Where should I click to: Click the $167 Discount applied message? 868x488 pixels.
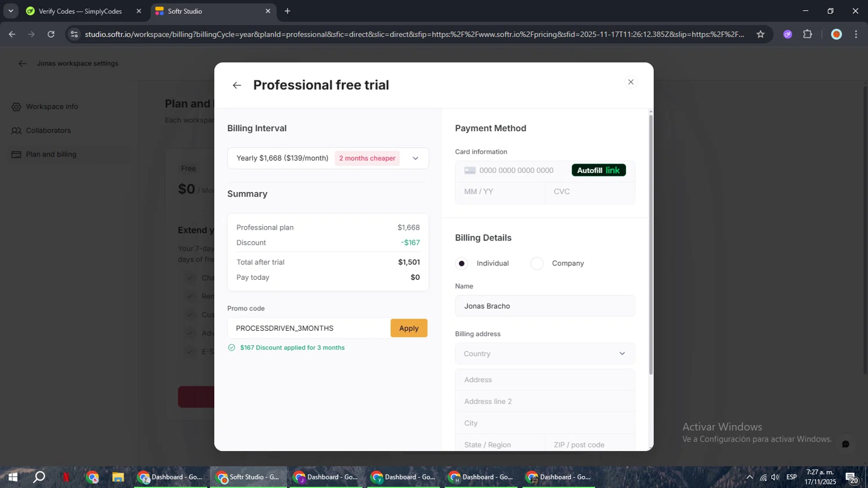pos(292,347)
